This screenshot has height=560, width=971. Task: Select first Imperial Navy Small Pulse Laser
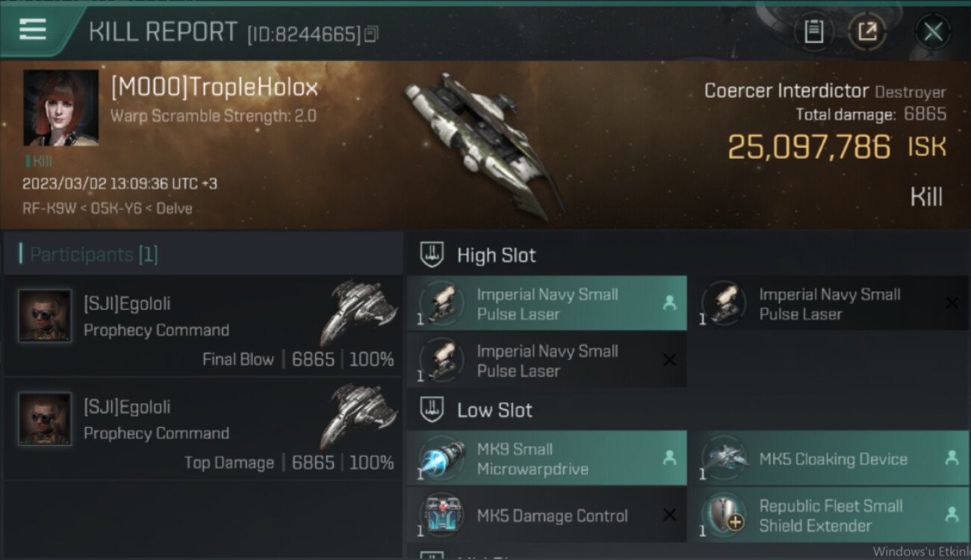[x=547, y=304]
